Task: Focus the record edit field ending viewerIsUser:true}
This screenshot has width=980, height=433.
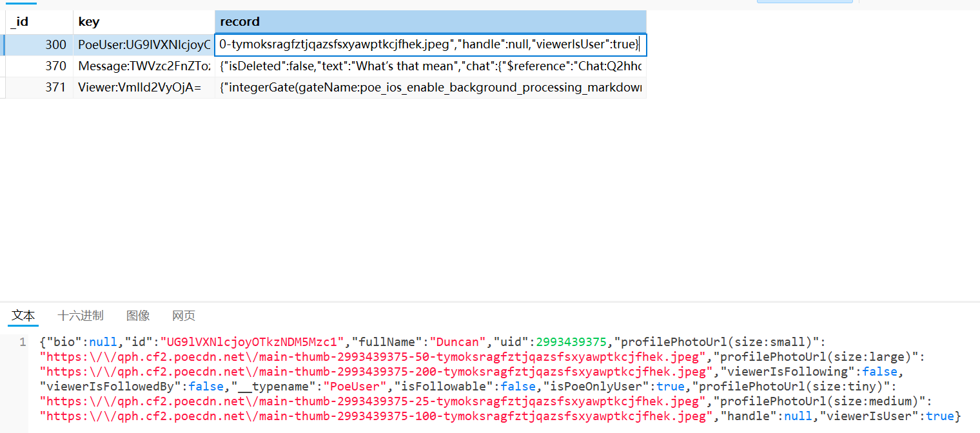Action: (431, 45)
